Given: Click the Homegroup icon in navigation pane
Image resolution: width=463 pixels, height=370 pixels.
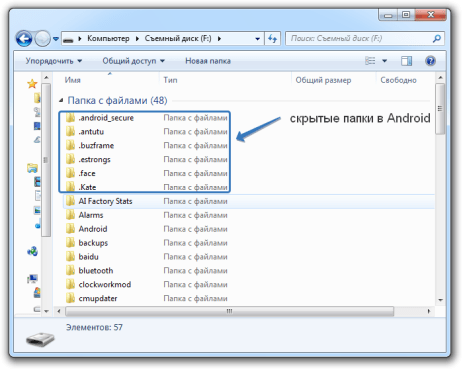Looking at the screenshot, I should (32, 251).
